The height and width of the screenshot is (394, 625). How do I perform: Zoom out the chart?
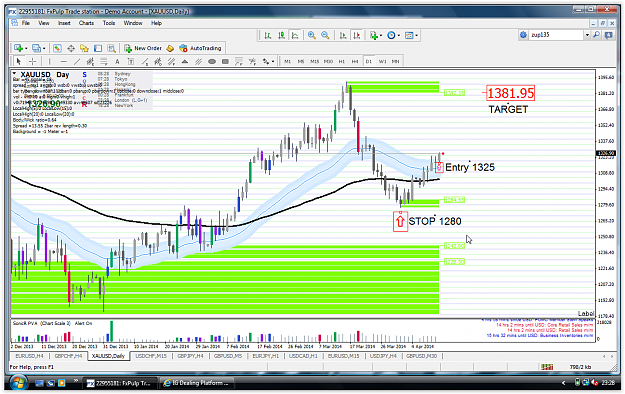click(x=325, y=35)
